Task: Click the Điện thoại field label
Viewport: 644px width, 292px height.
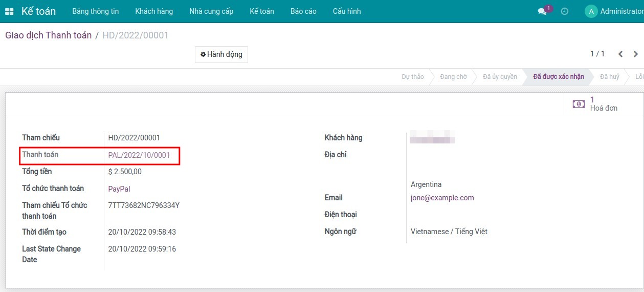Action: (x=341, y=215)
